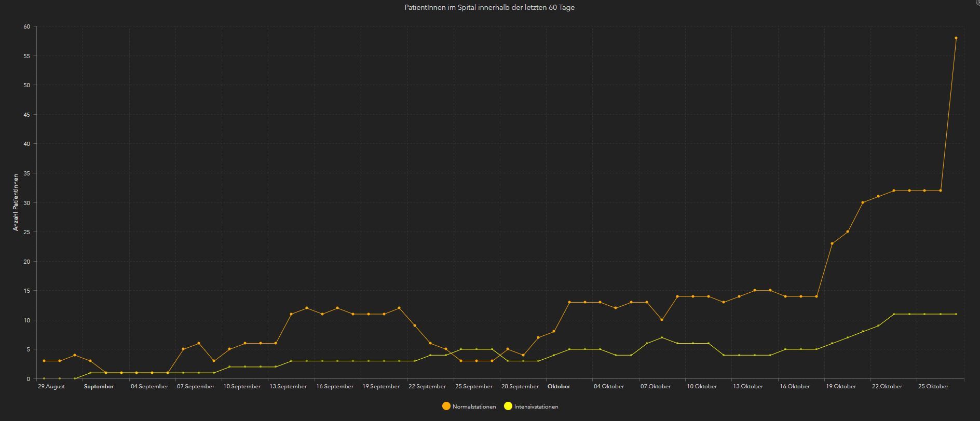This screenshot has height=421, width=980.
Task: Click the first orange point at 29.August
Action: click(44, 361)
